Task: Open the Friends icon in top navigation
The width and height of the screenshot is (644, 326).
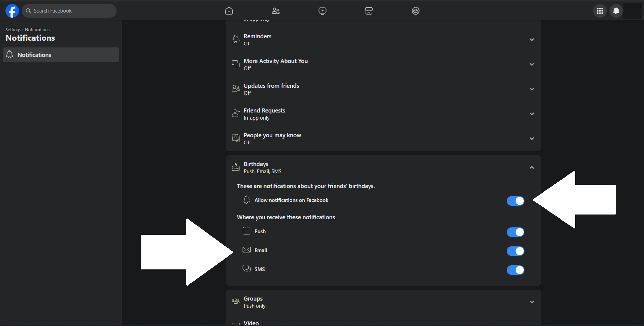Action: pyautogui.click(x=275, y=11)
